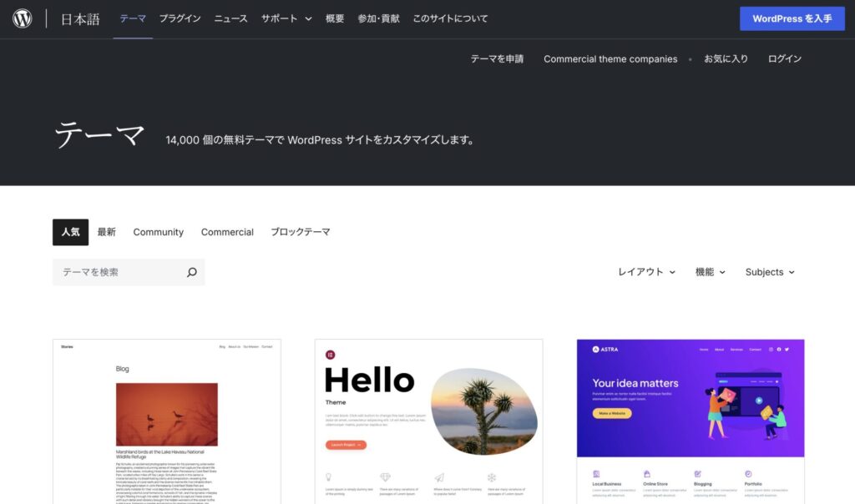This screenshot has width=855, height=504.
Task: Click the WordPress logo icon
Action: tap(23, 18)
